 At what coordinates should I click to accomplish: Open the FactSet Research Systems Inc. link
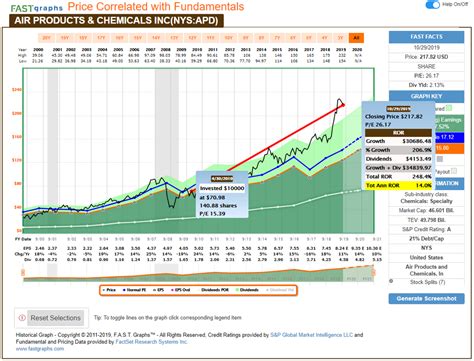pyautogui.click(x=151, y=342)
